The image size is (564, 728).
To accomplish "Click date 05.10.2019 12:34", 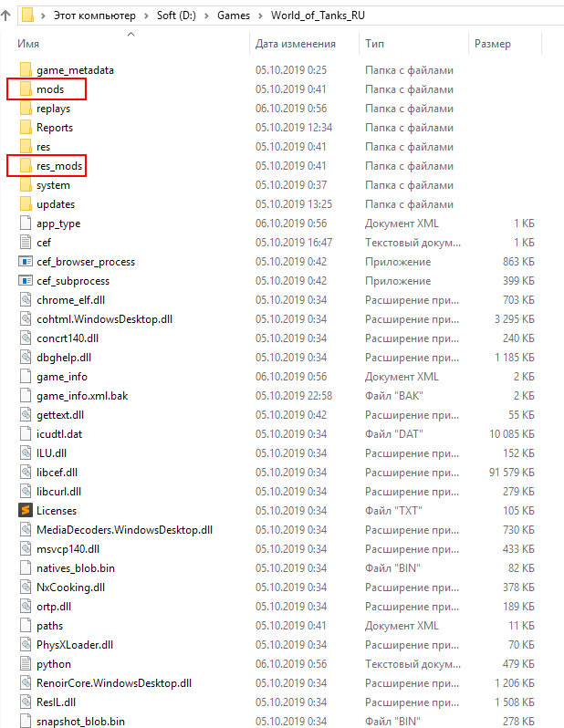I will pos(294,127).
